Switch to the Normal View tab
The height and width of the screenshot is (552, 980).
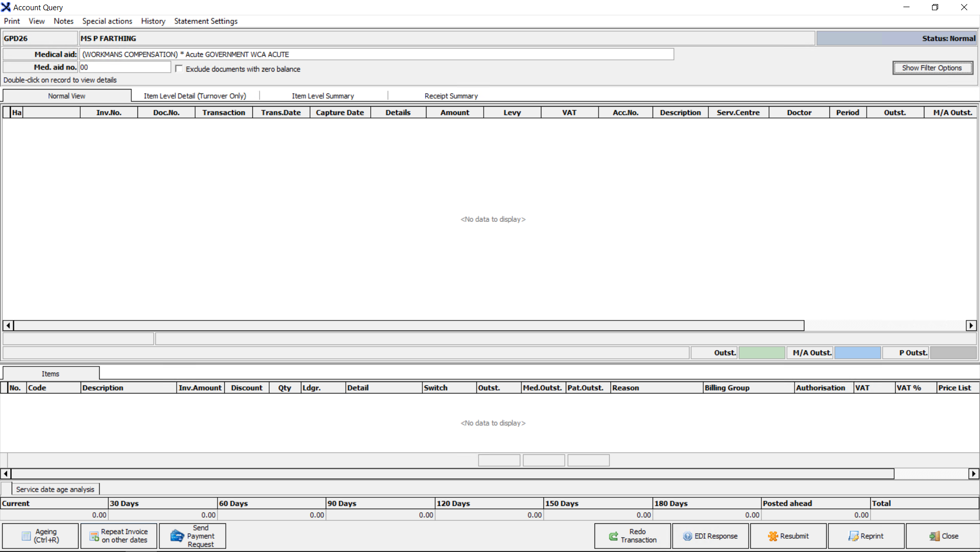67,96
